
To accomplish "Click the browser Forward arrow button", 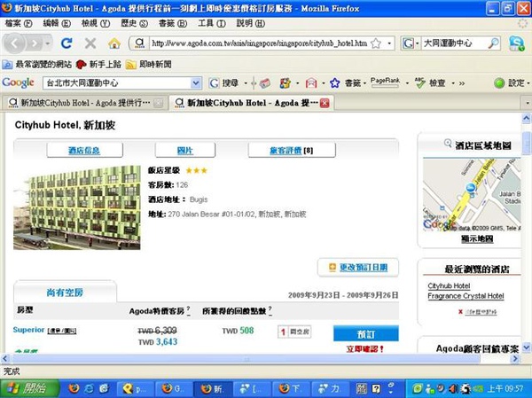I will click(x=35, y=43).
